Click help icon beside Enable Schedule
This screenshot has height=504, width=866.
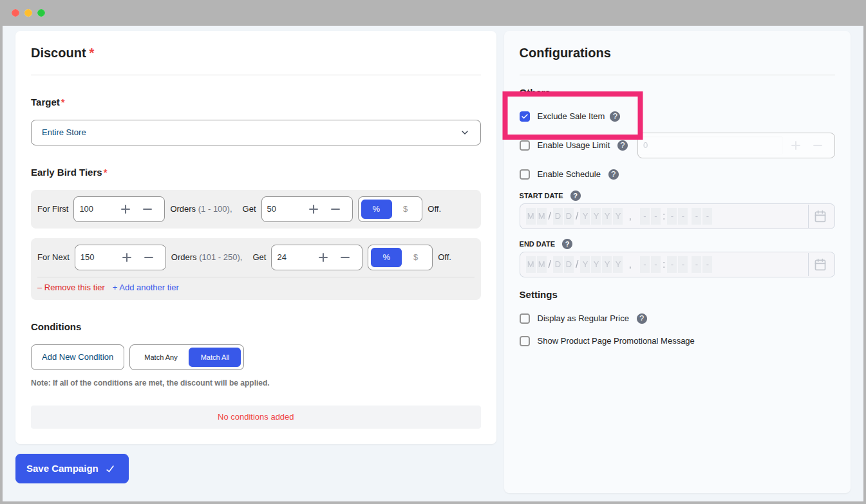pyautogui.click(x=614, y=174)
